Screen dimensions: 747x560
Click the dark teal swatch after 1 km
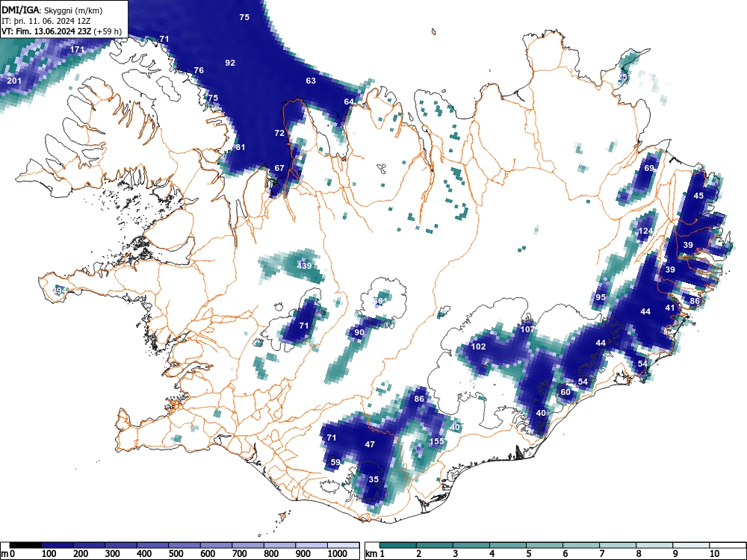pyautogui.click(x=398, y=545)
